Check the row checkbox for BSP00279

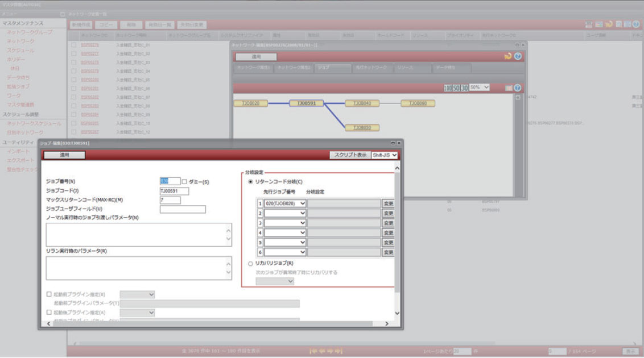(73, 71)
